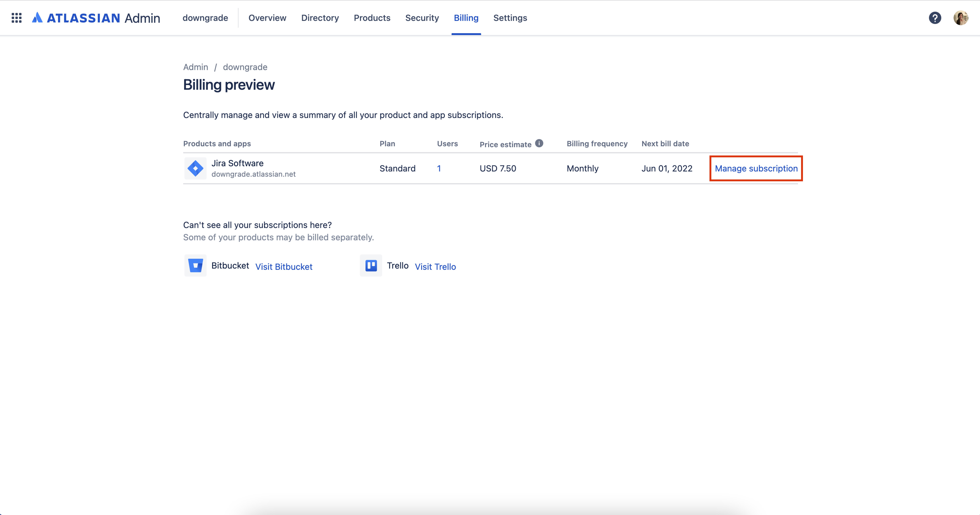Click the Trello logo icon

point(371,265)
